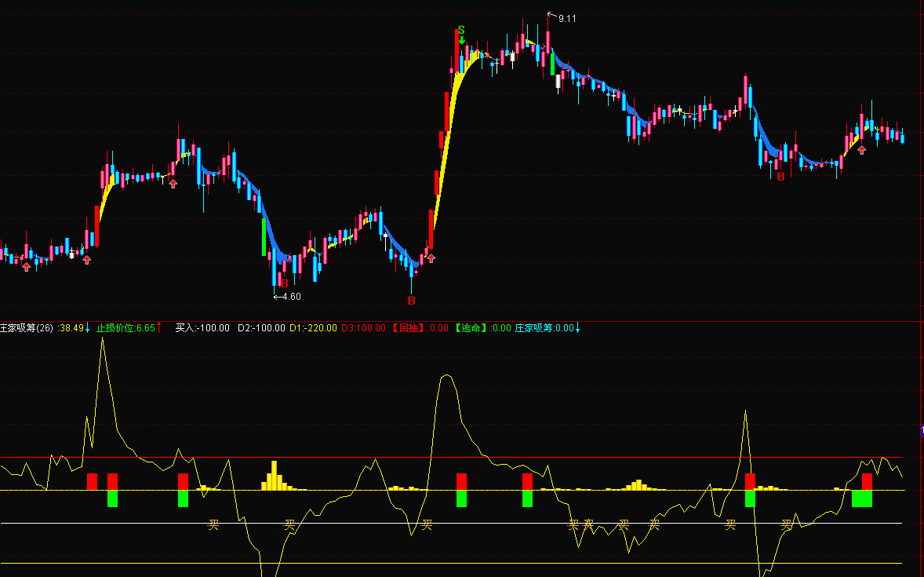Click the cyan down arrow after 庄家吸筹:0.00
The height and width of the screenshot is (577, 924).
577,328
